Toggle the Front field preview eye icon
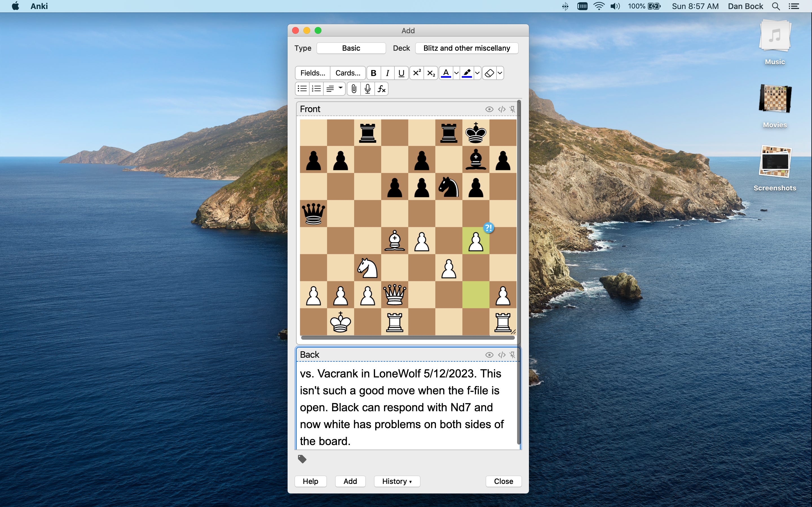812x507 pixels. (489, 109)
